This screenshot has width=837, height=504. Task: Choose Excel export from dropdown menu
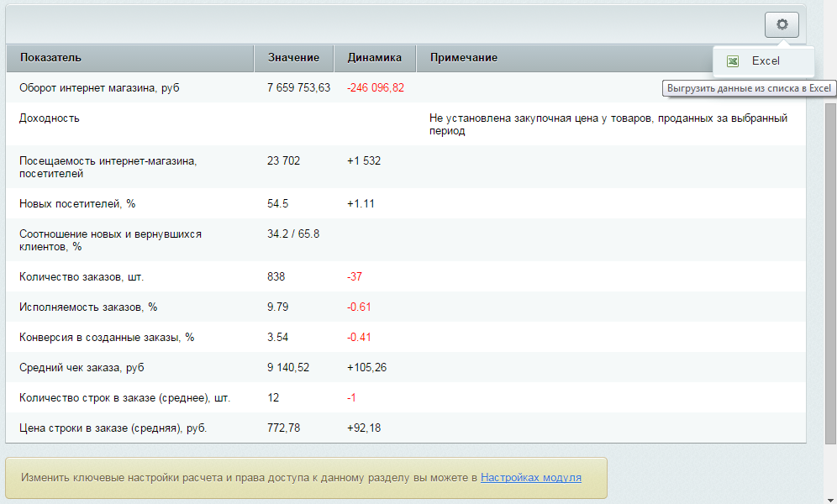coord(765,61)
